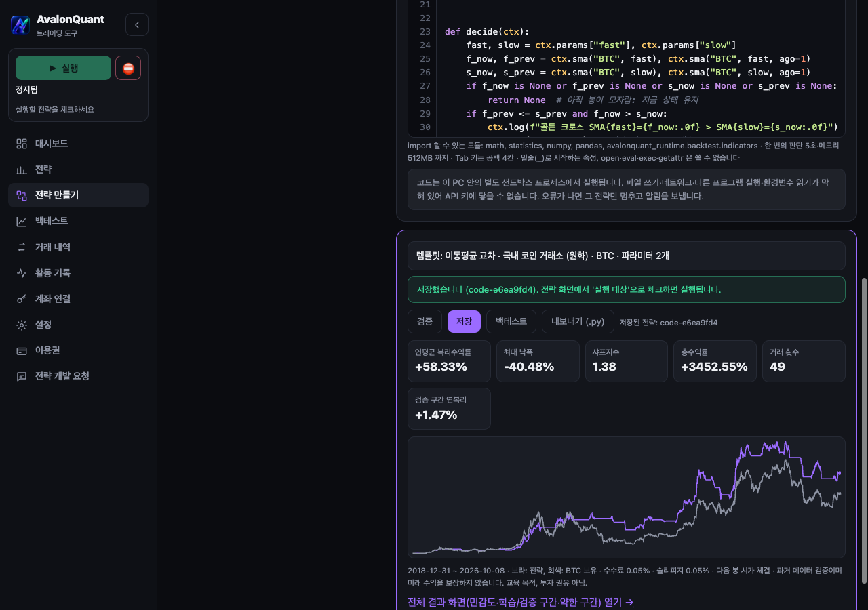
Task: Open the 활동 기록 sidebar label
Action: tap(53, 273)
